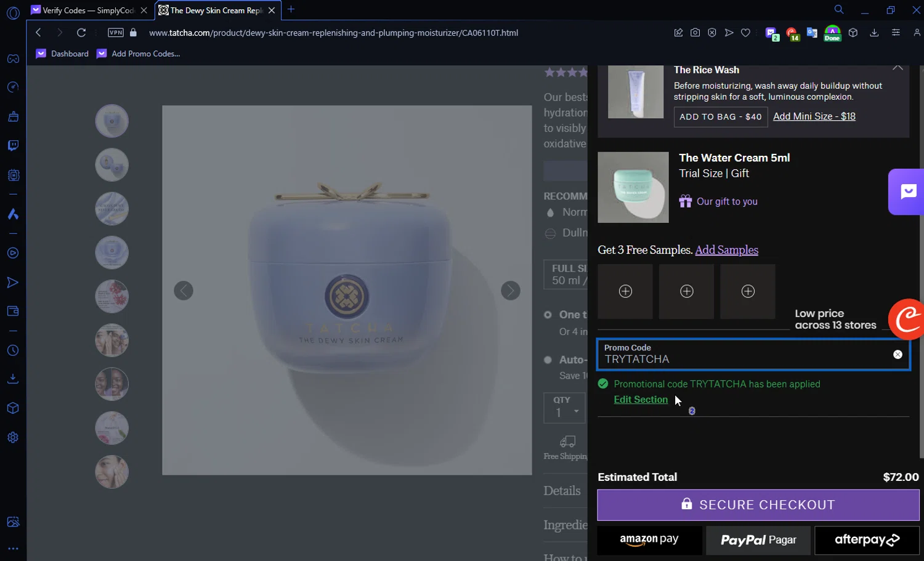Open the Settings gear sidebar icon
Viewport: 924px width, 561px height.
click(x=13, y=438)
